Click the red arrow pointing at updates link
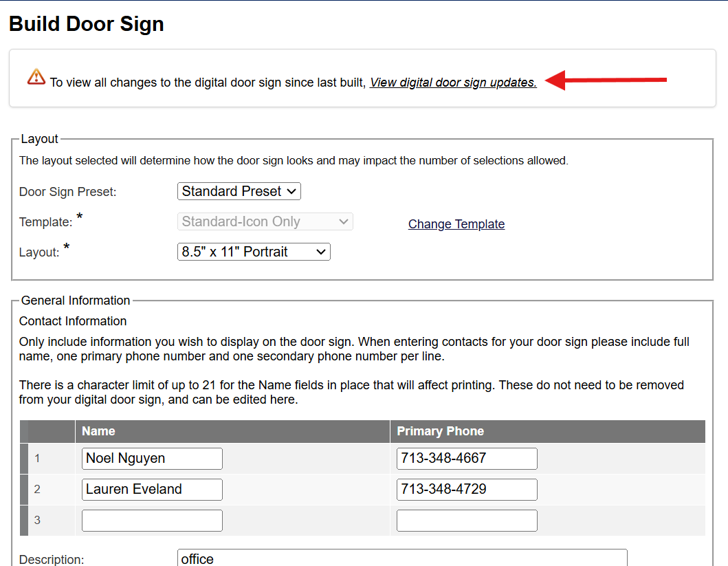 tap(606, 80)
